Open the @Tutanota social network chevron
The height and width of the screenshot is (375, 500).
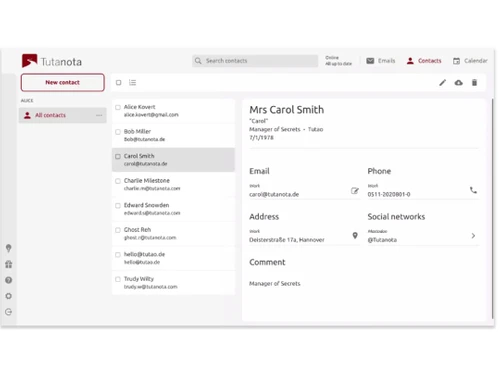click(x=473, y=236)
